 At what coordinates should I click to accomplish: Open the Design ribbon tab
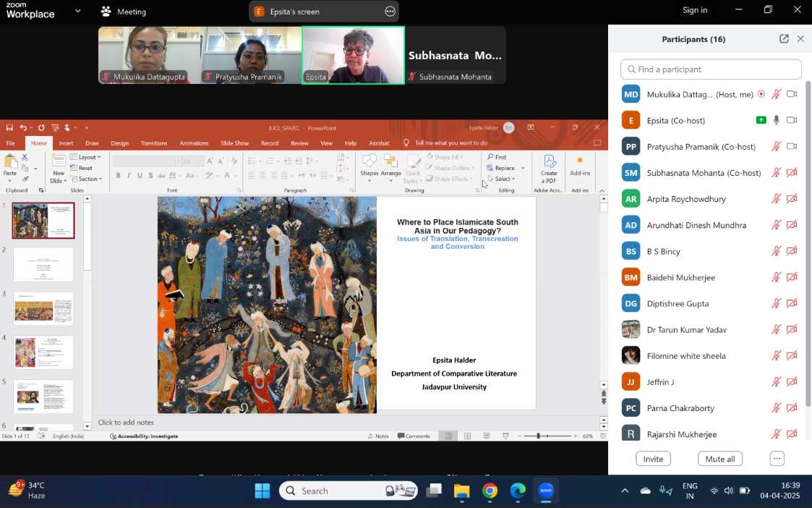pyautogui.click(x=119, y=143)
